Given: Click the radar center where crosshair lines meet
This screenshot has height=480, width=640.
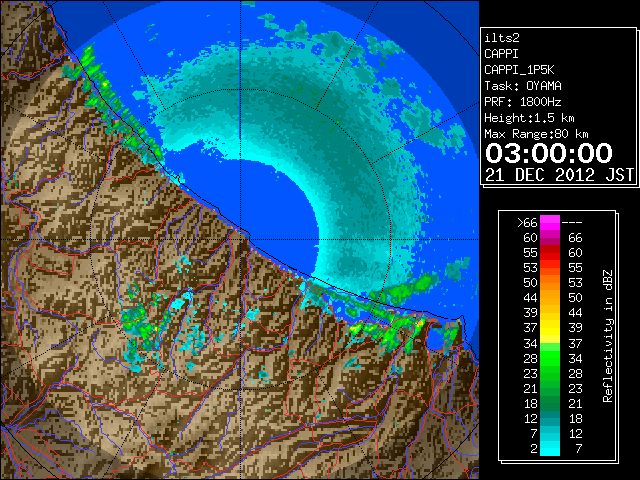Looking at the screenshot, I should (x=240, y=239).
